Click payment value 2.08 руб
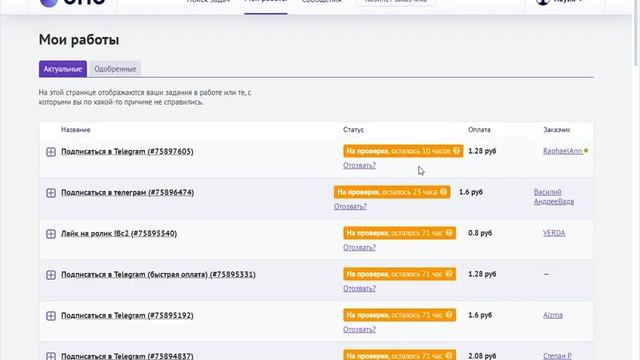640x360 pixels. coord(482,356)
